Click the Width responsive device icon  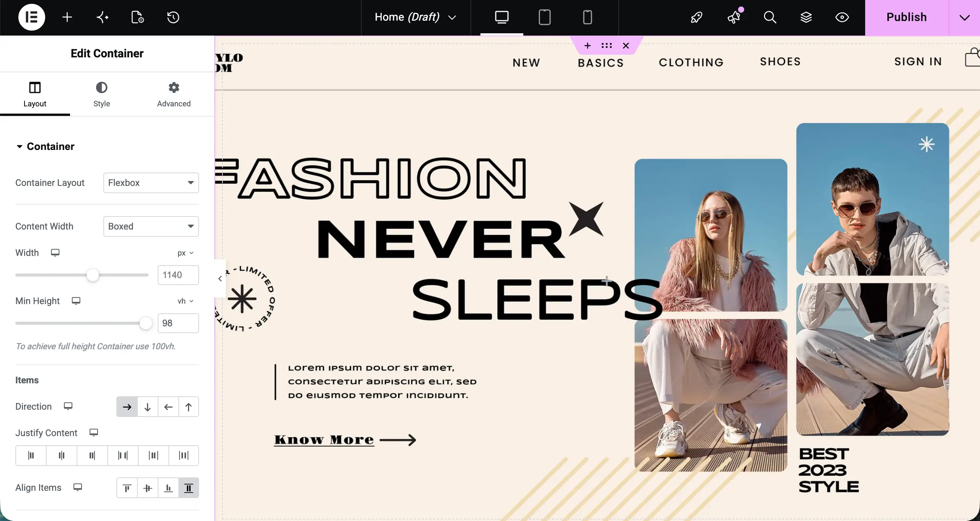(55, 253)
